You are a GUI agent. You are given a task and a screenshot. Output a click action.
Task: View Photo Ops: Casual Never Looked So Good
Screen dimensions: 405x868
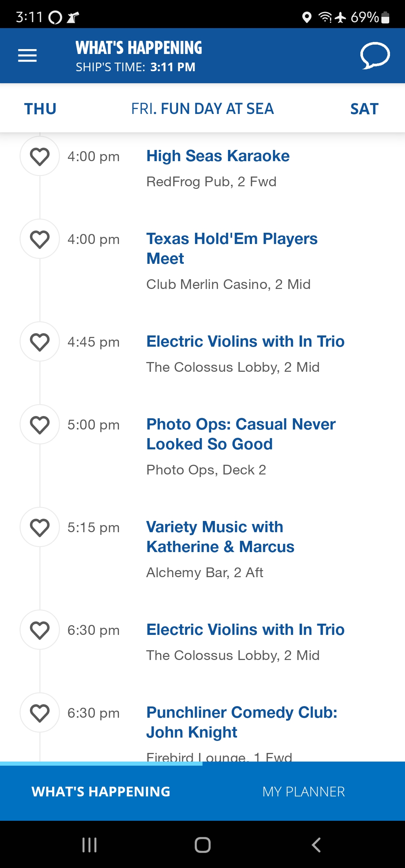241,434
